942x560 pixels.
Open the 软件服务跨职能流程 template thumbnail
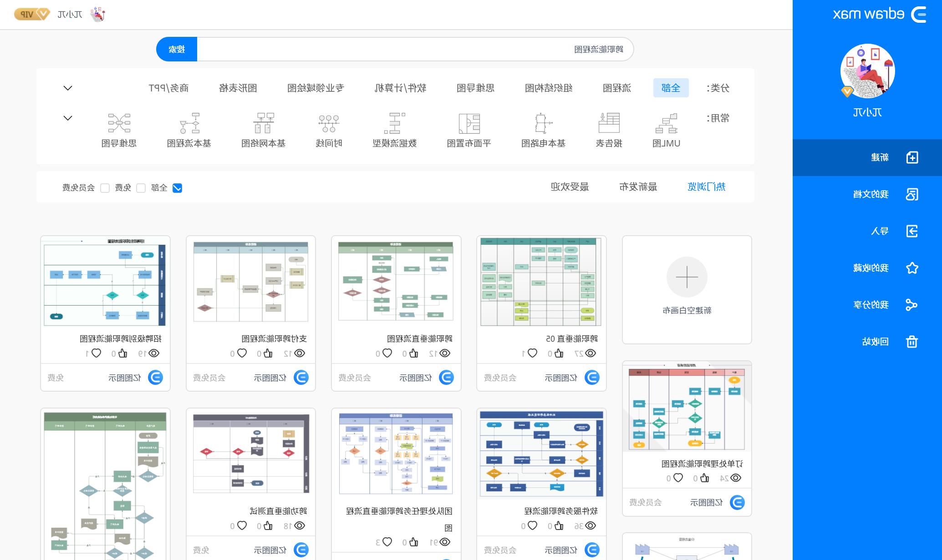pos(541,454)
